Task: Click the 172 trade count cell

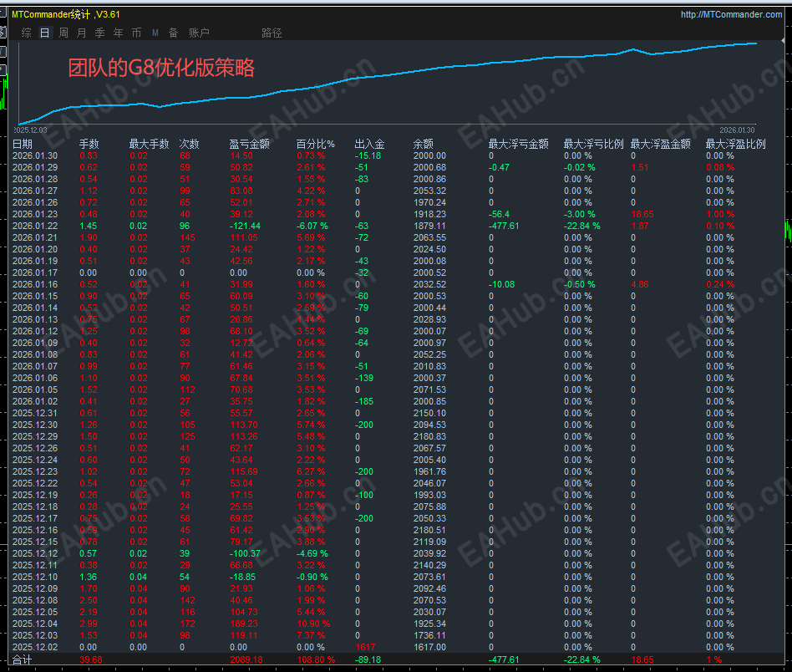Action: 187,624
